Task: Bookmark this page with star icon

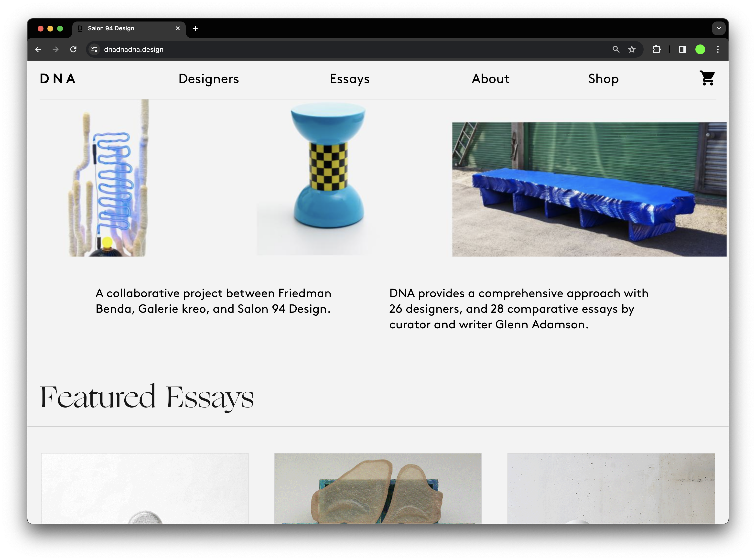Action: 632,50
